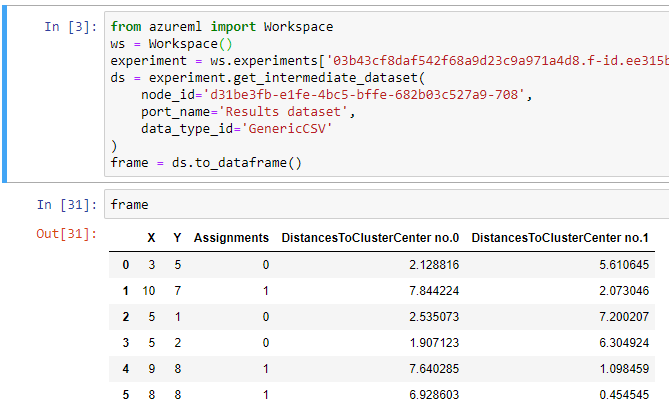Place cursor on 'from azureml import Workspace' line
Image resolution: width=669 pixels, height=401 pixels.
(x=222, y=26)
